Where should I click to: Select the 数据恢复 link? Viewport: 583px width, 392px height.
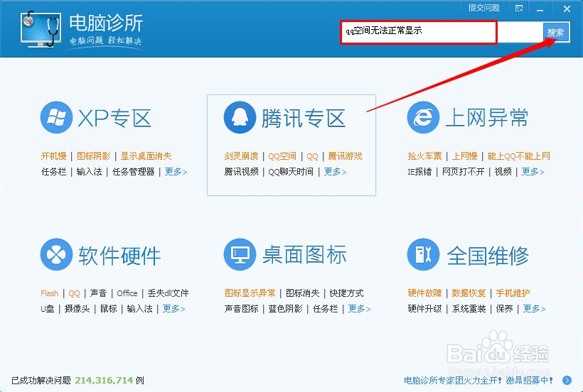click(469, 293)
